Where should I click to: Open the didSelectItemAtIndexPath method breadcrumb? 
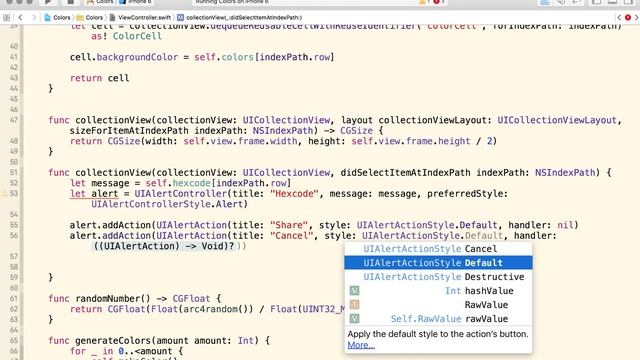pos(240,18)
